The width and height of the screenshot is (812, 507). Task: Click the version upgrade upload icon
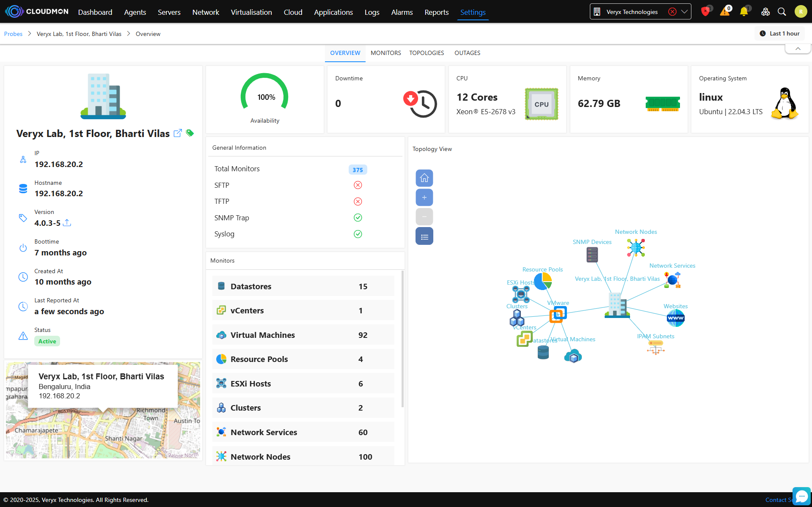point(67,223)
